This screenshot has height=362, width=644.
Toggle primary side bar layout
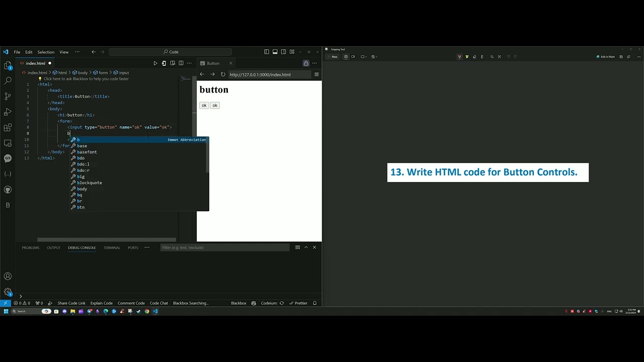pos(266,52)
